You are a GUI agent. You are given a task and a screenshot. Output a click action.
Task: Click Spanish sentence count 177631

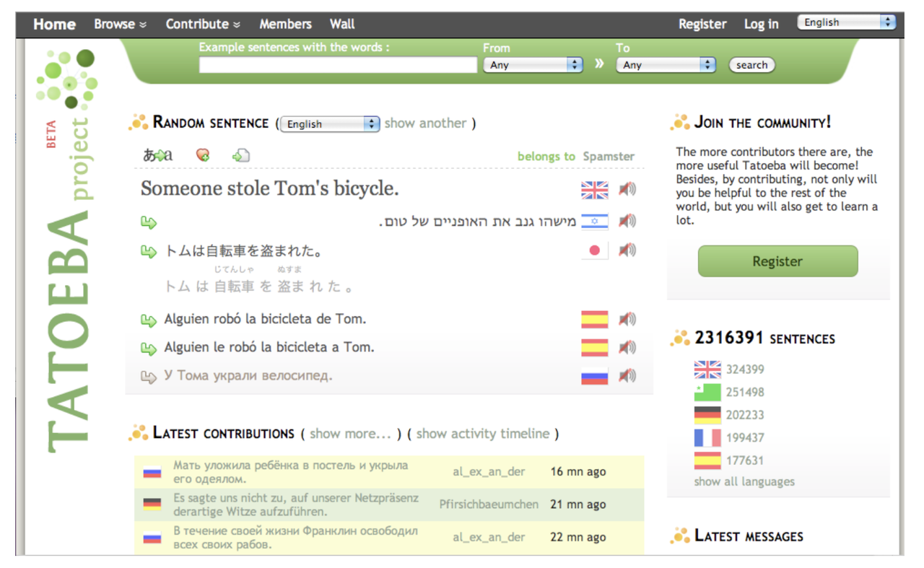pyautogui.click(x=745, y=460)
